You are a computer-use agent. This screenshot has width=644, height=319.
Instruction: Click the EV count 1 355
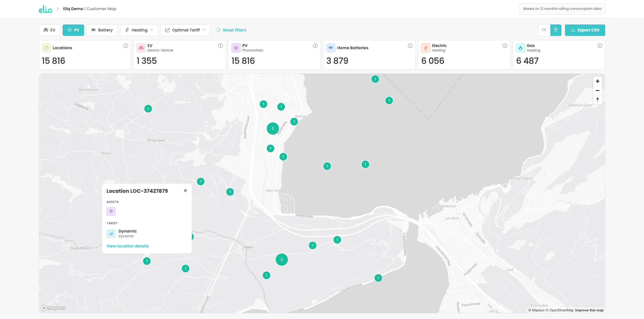coord(147,61)
